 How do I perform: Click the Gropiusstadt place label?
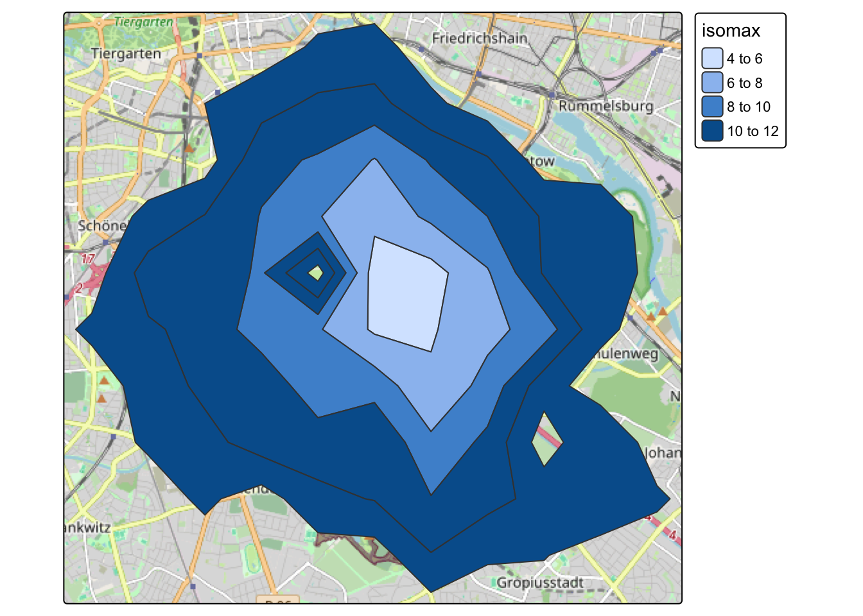pos(541,583)
